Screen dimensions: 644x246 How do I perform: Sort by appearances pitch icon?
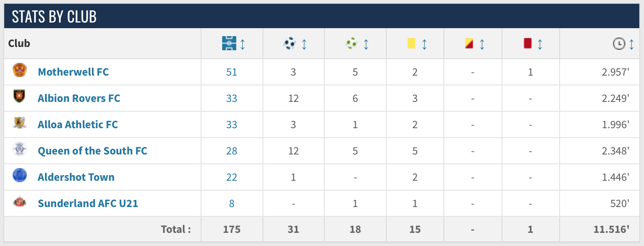click(x=229, y=44)
